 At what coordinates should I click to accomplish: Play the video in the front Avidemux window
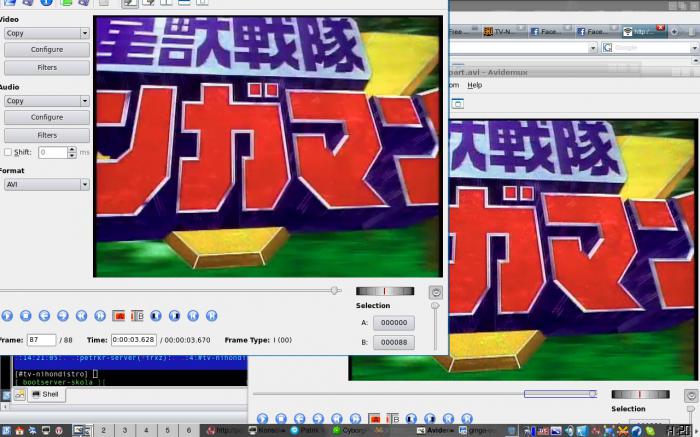[x=7, y=316]
